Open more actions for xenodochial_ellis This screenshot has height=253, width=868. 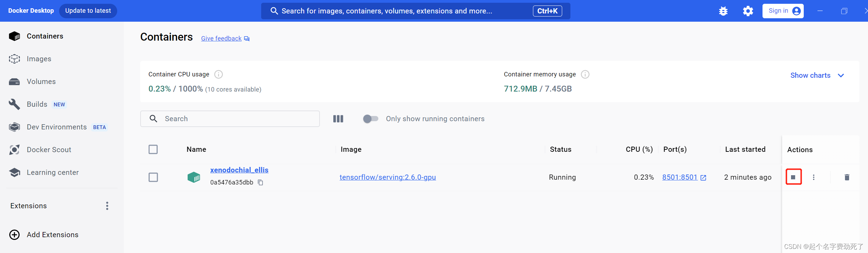813,177
